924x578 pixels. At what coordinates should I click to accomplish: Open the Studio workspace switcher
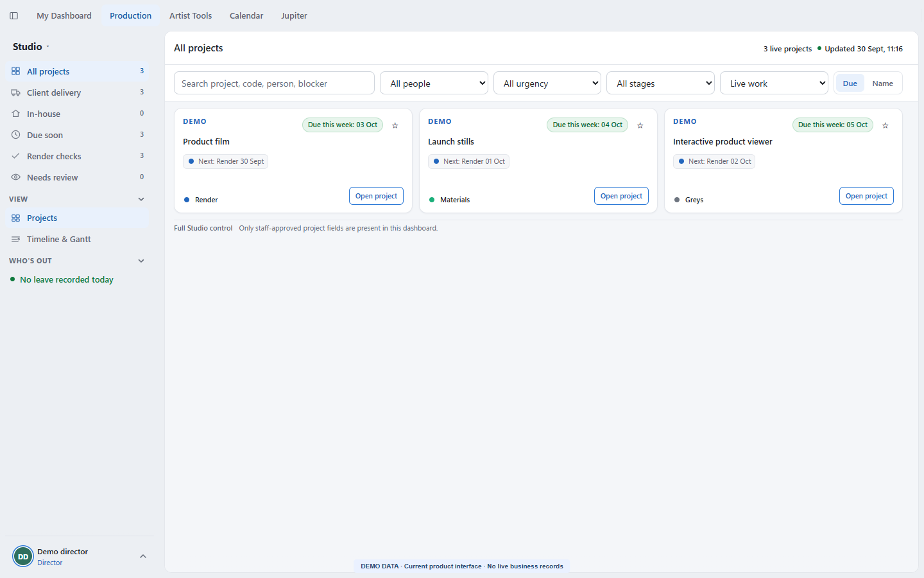pyautogui.click(x=31, y=46)
